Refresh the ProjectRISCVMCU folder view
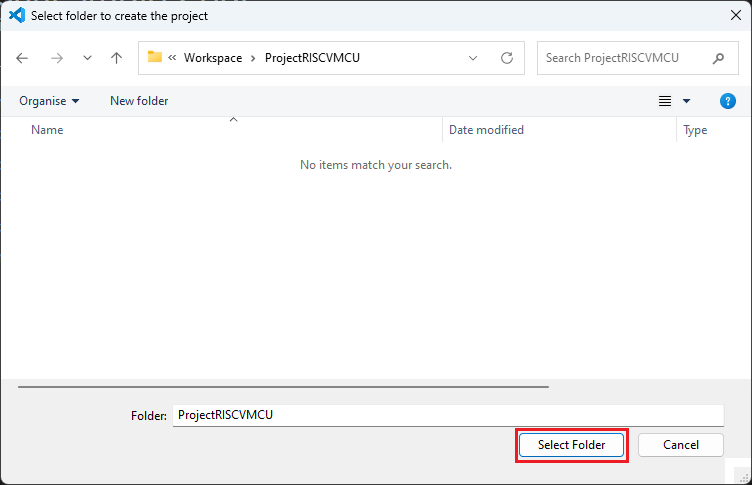This screenshot has width=752, height=485. click(507, 58)
